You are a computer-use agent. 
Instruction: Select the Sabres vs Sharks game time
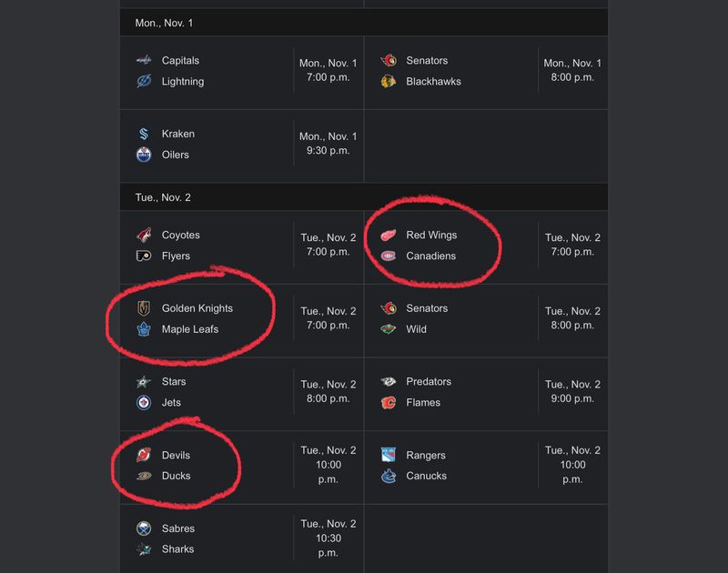click(x=329, y=538)
